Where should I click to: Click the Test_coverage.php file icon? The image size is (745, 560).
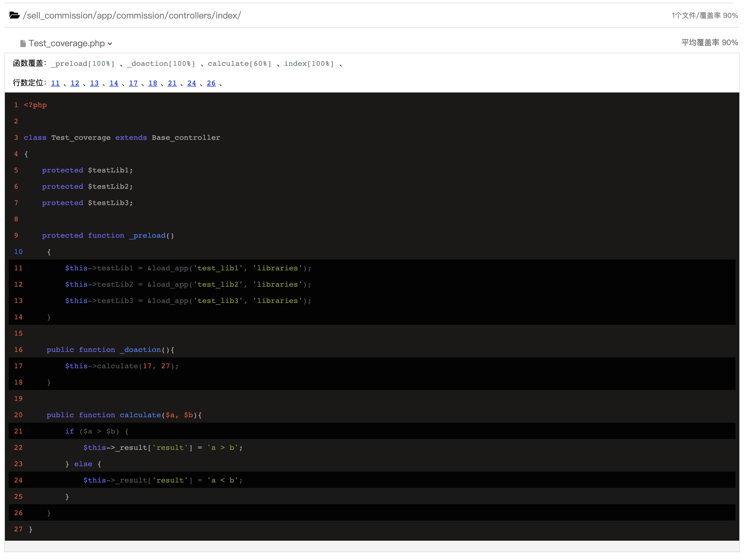pos(23,44)
